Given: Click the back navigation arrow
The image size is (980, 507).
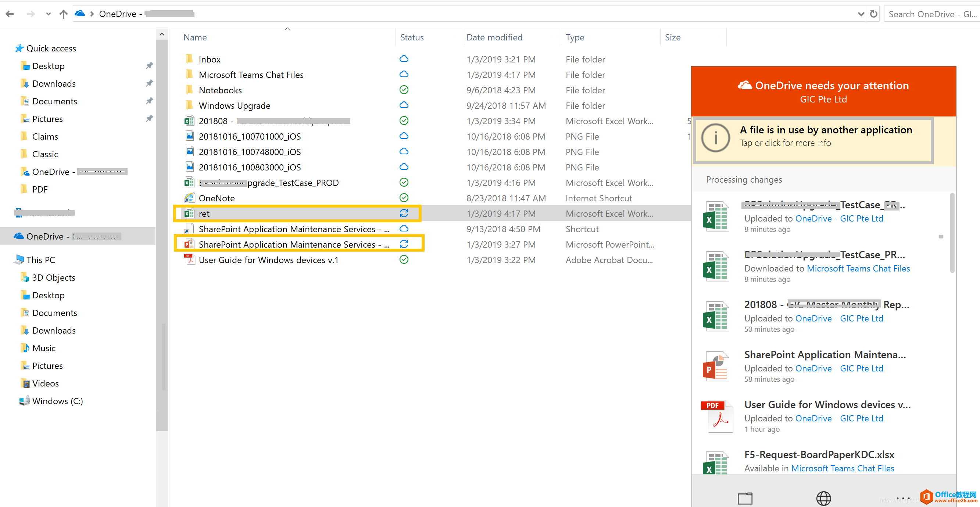Looking at the screenshot, I should (x=10, y=14).
